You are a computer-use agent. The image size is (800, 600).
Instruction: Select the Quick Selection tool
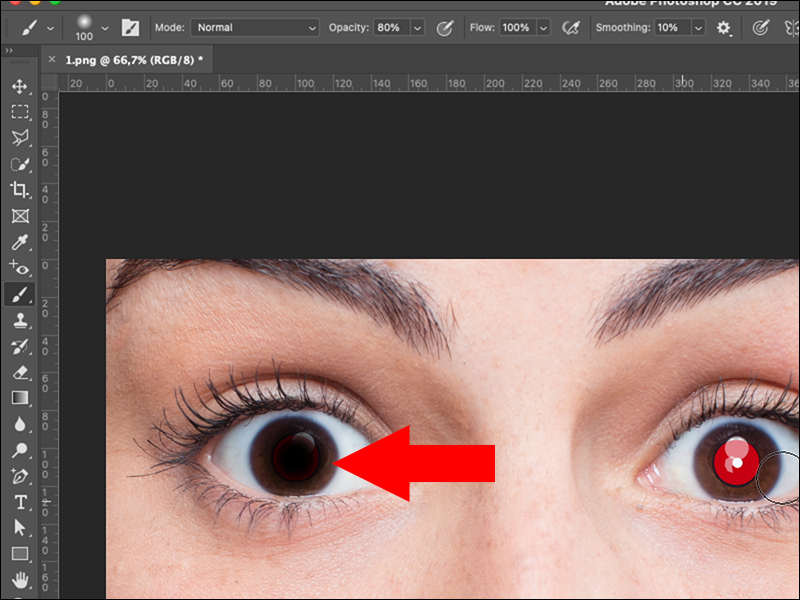tap(20, 164)
